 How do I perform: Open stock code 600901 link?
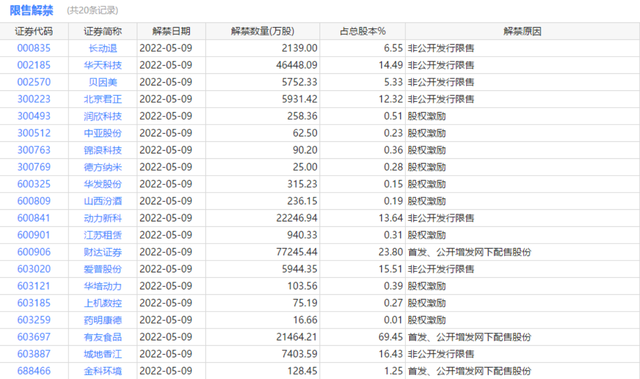pos(34,235)
